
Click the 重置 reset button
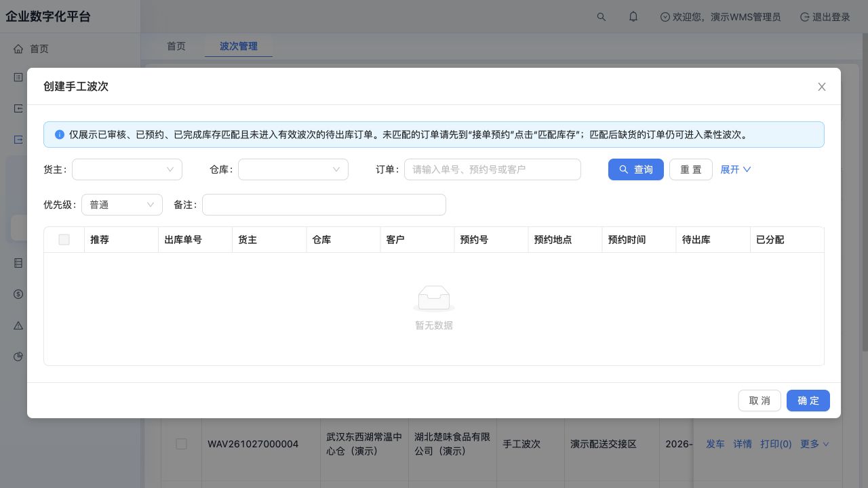coord(691,169)
